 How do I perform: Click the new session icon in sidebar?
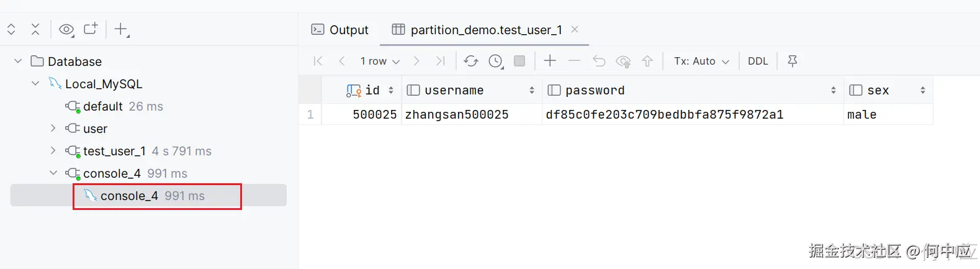click(91, 29)
